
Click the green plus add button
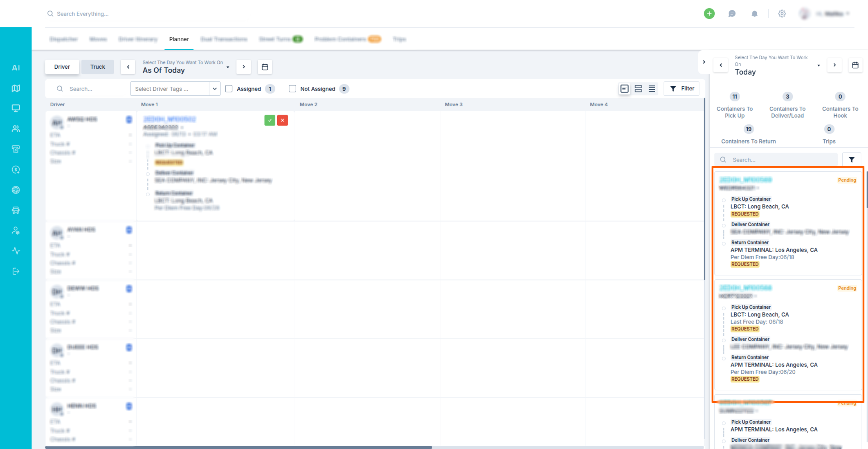[x=709, y=14]
